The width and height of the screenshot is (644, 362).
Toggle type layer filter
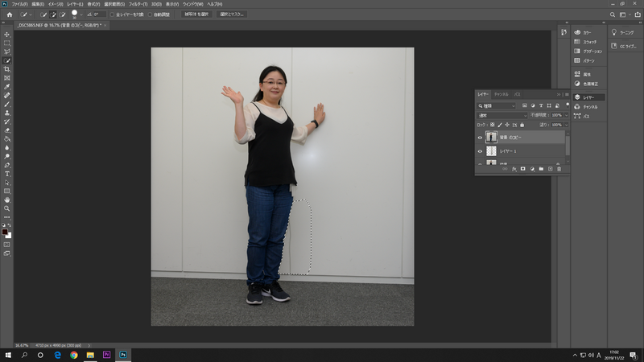click(x=541, y=106)
